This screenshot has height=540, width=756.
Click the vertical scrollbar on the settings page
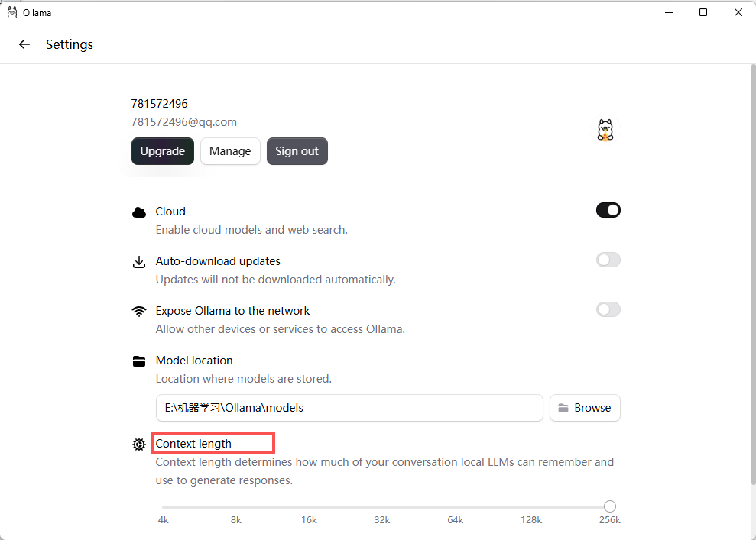click(753, 274)
